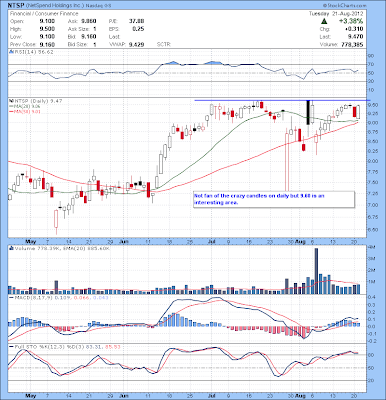
Task: Click the red MA(50) 9.01 legend
Action: (x=26, y=111)
